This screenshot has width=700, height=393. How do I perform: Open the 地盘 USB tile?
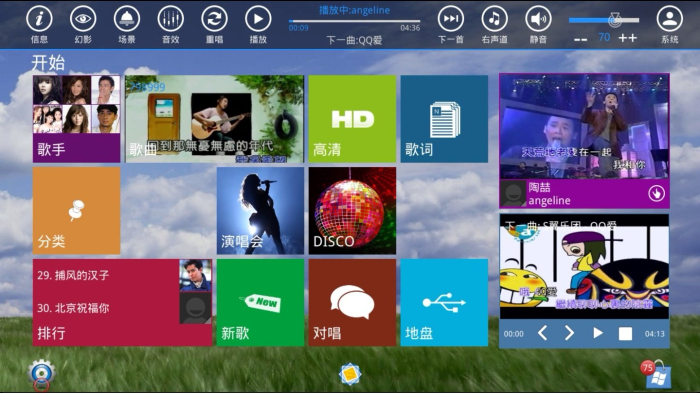pos(444,303)
